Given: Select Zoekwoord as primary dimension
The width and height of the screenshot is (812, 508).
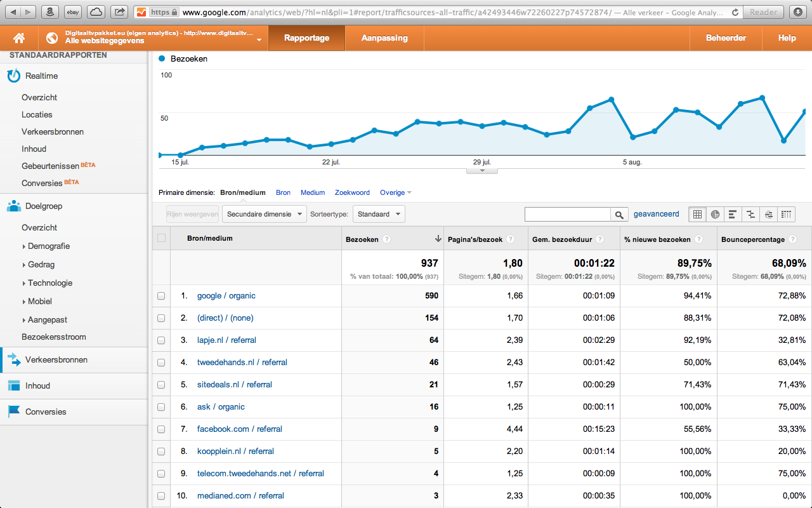Looking at the screenshot, I should (x=352, y=192).
